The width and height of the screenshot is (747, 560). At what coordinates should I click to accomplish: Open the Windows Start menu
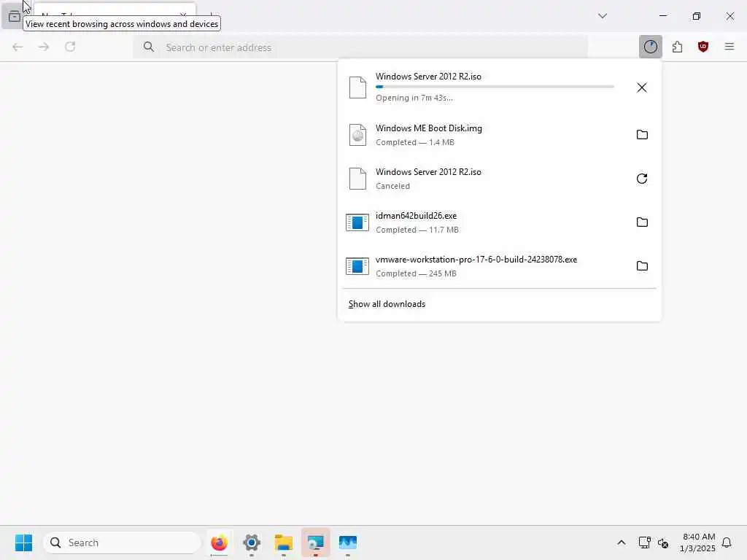(x=23, y=542)
